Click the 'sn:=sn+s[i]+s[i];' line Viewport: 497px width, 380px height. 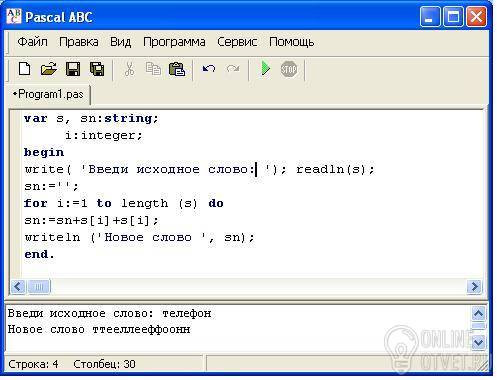(x=91, y=220)
